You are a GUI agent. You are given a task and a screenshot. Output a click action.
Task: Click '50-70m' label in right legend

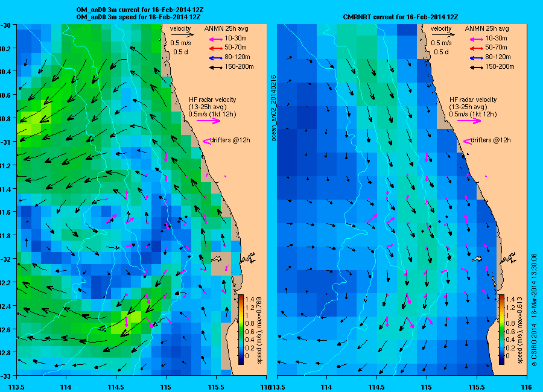(x=497, y=48)
